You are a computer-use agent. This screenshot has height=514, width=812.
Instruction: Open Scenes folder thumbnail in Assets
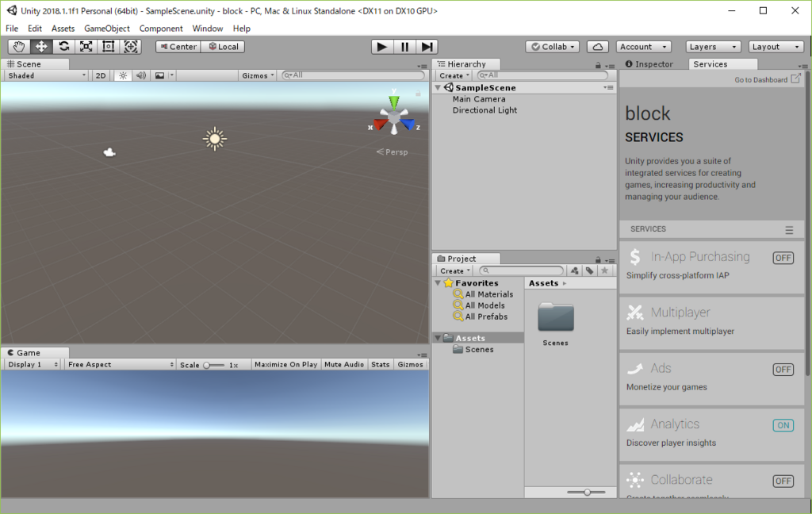click(556, 317)
